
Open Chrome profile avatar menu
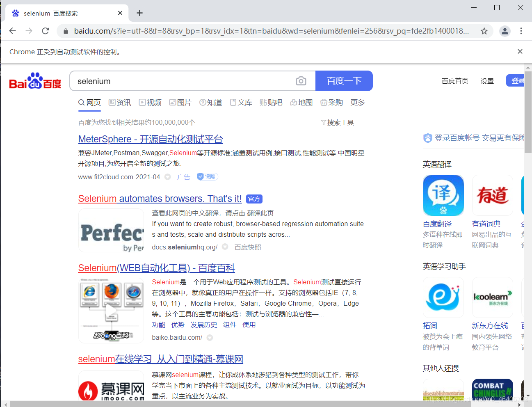pyautogui.click(x=505, y=31)
